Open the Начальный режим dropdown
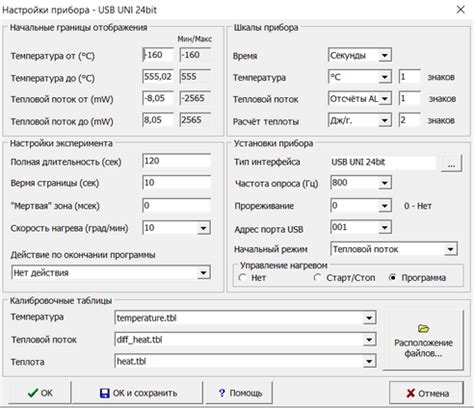 (x=450, y=249)
